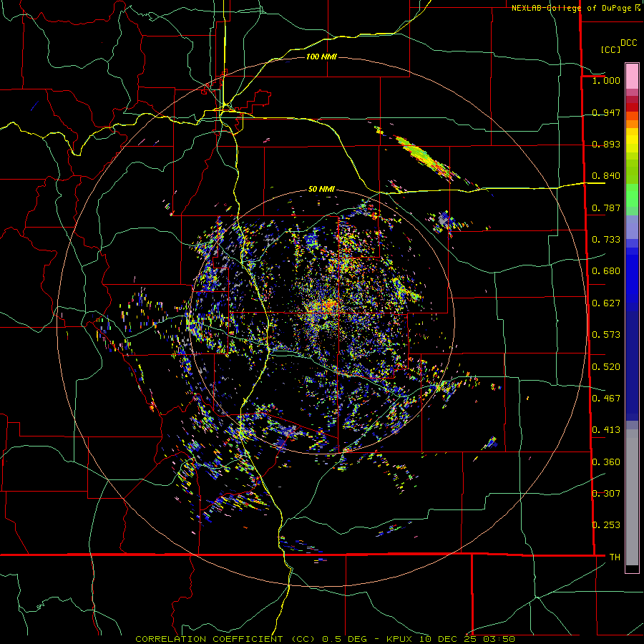The height and width of the screenshot is (644, 644).
Task: Click the 0.253 legend value
Action: [606, 525]
